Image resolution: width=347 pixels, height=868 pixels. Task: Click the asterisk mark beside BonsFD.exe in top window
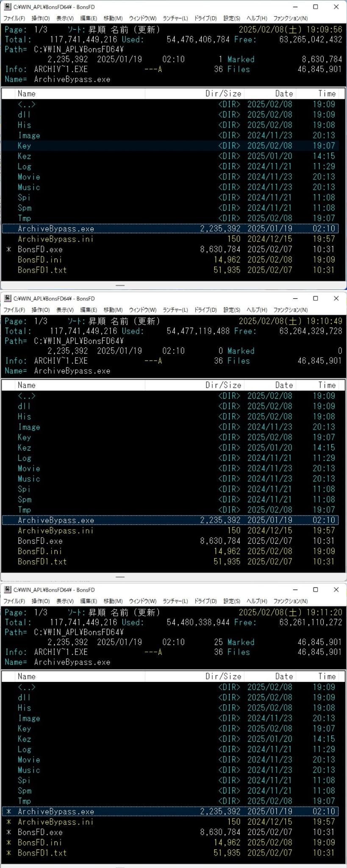(x=9, y=250)
